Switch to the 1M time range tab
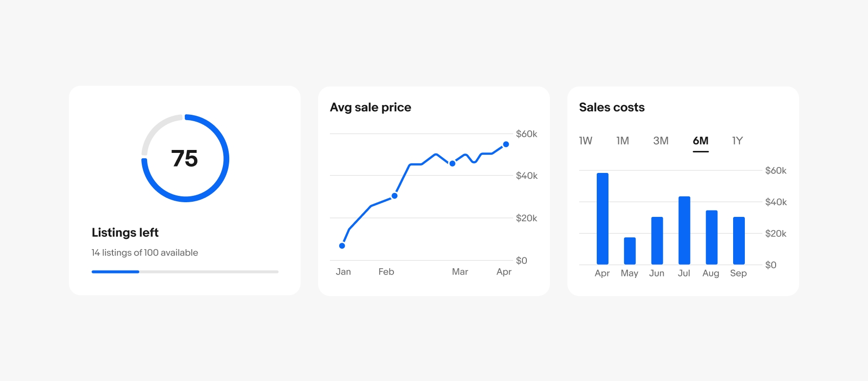 623,141
